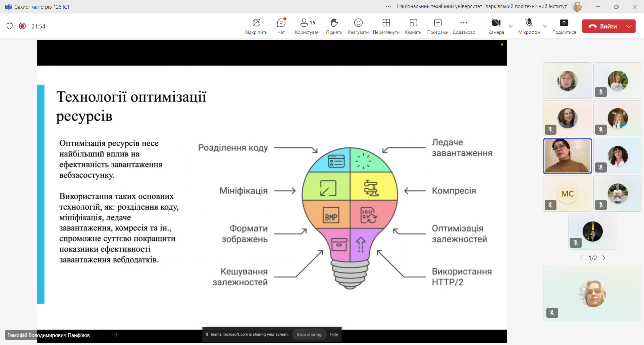Viewport: 644px width, 345px height.
Task: Open the Переглянути view options
Action: [x=386, y=26]
